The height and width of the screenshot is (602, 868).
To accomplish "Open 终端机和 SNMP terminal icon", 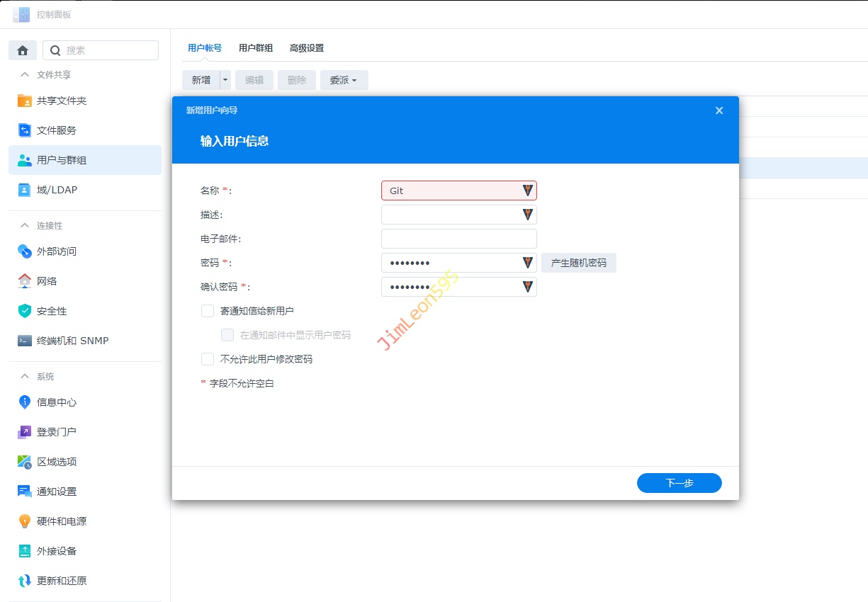I will [x=25, y=341].
